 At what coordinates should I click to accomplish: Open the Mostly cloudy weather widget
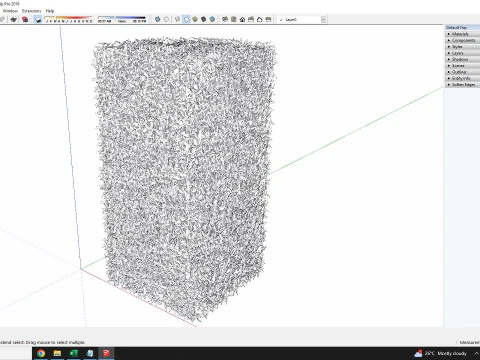point(440,353)
